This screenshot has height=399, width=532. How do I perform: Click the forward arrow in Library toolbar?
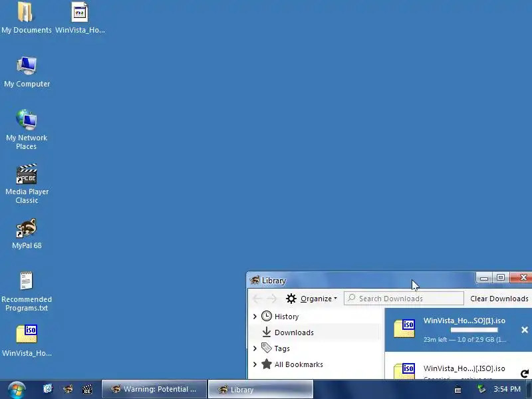point(272,299)
